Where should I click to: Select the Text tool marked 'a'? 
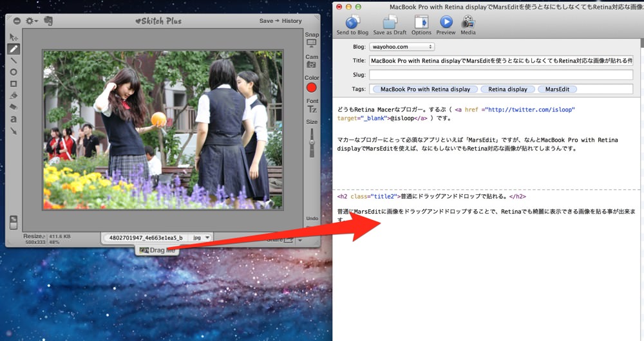click(x=14, y=119)
